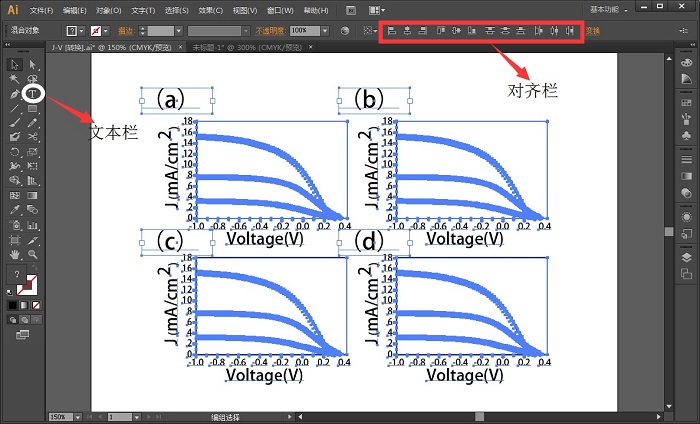The height and width of the screenshot is (424, 700).
Task: Open the Brushes panel icon
Action: pyautogui.click(x=686, y=119)
